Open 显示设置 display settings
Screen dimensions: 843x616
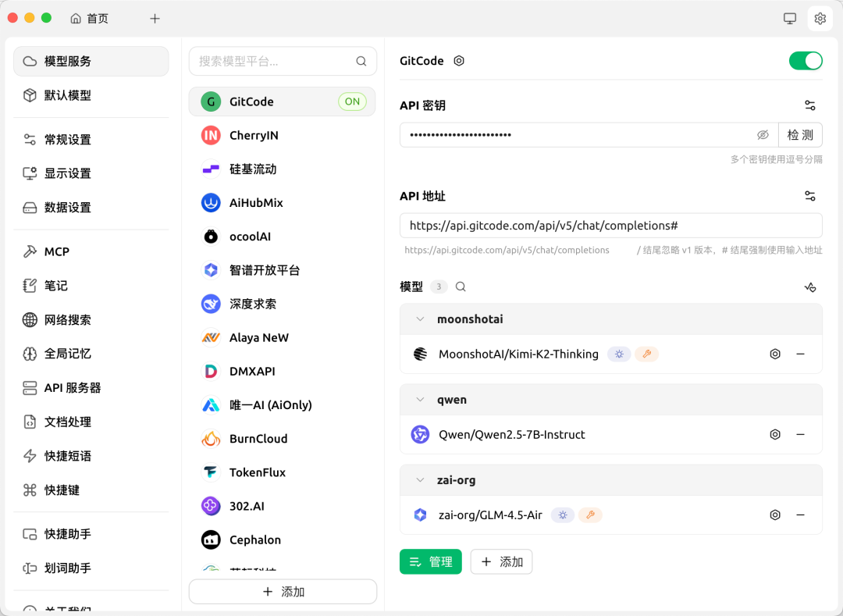(91, 173)
